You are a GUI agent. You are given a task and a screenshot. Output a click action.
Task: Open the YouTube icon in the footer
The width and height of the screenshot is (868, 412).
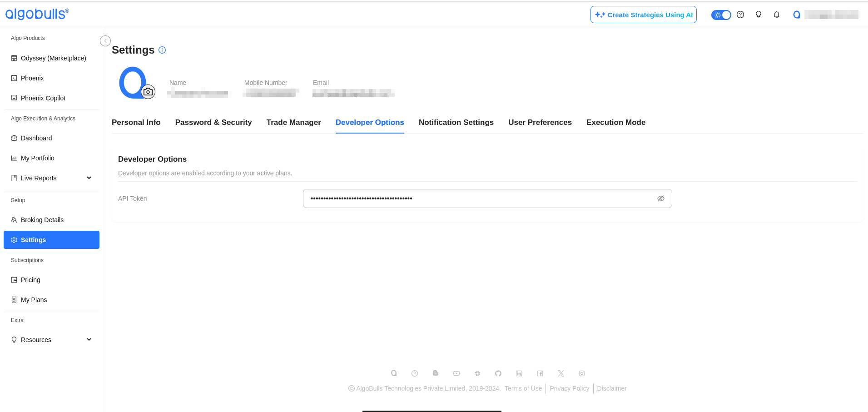[456, 373]
